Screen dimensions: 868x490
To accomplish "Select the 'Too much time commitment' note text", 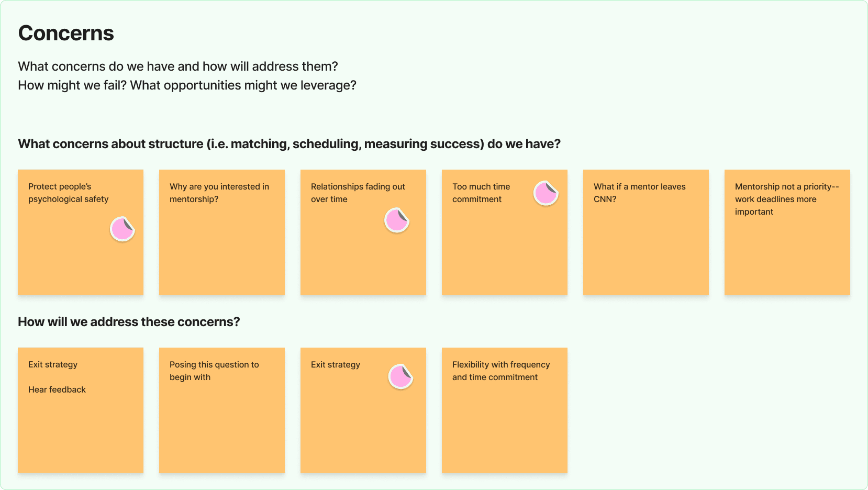I will tap(481, 193).
